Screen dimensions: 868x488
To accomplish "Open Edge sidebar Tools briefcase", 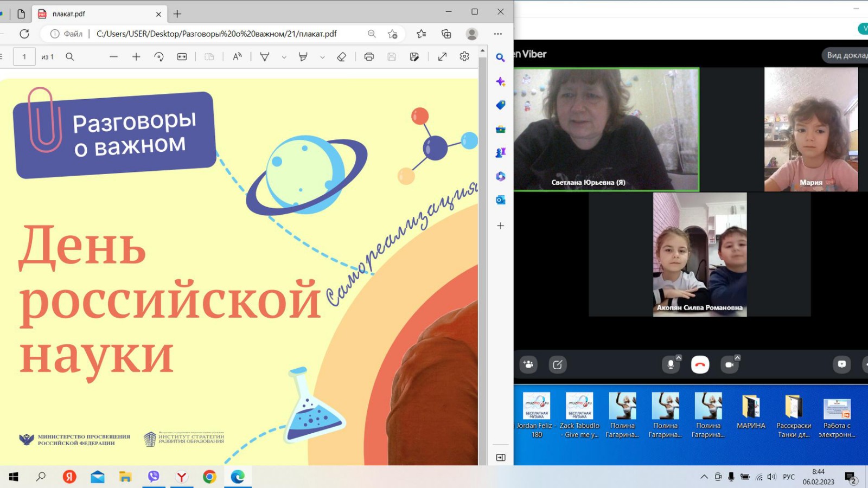I will (501, 129).
